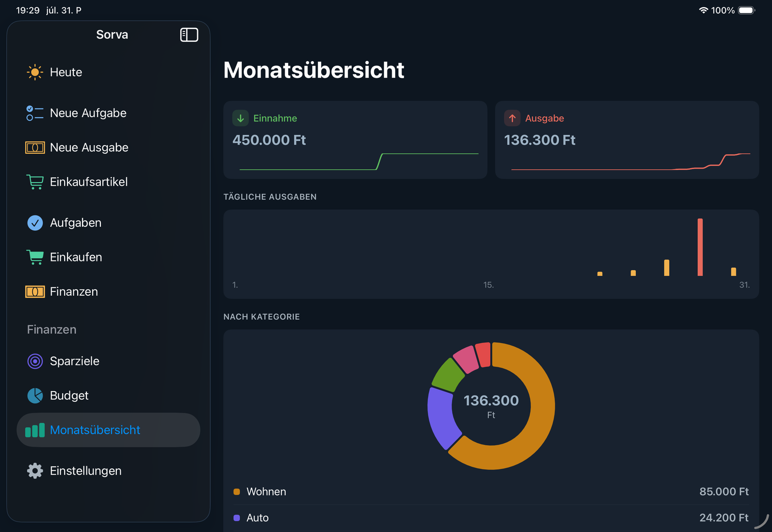The width and height of the screenshot is (772, 532).
Task: Click the red Ausgabe trend line chart
Action: click(631, 162)
